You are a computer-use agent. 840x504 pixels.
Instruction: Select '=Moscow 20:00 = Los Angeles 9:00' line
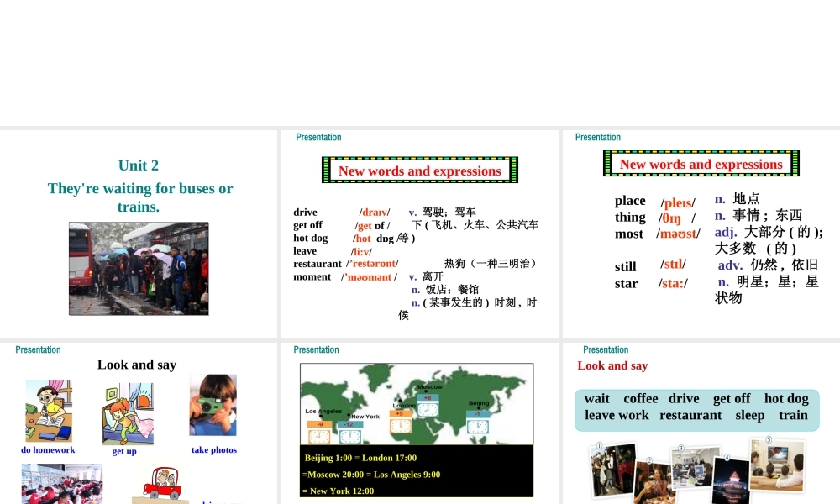point(371,475)
